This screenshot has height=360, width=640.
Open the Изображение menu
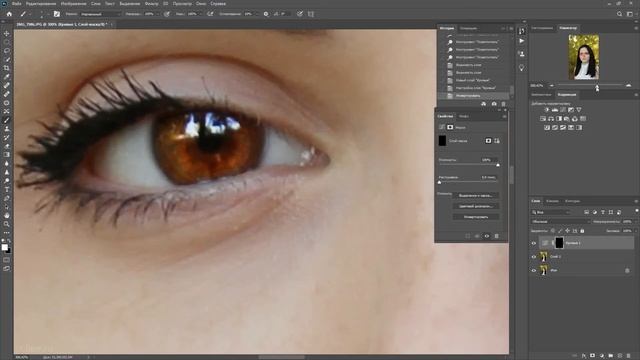point(73,4)
